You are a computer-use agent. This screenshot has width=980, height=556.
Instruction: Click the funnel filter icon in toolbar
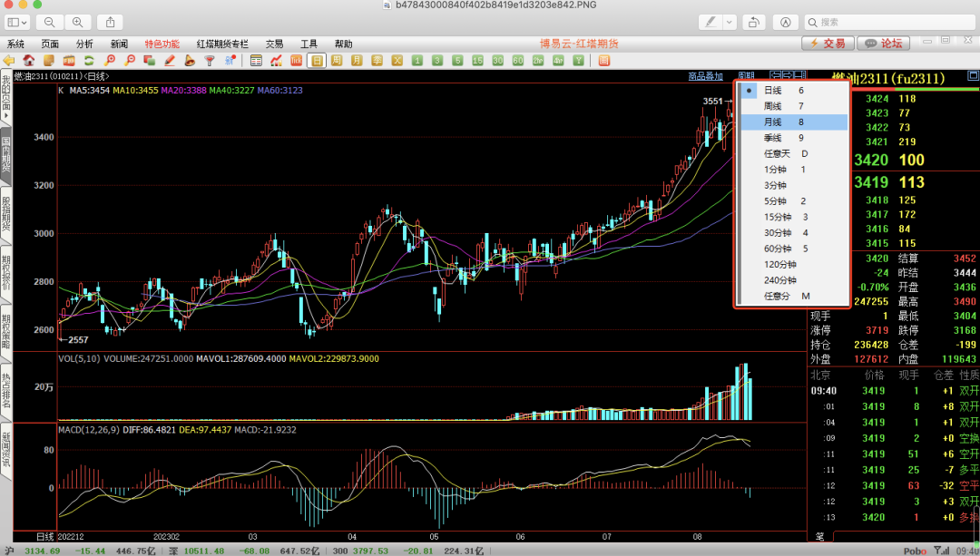pyautogui.click(x=209, y=61)
